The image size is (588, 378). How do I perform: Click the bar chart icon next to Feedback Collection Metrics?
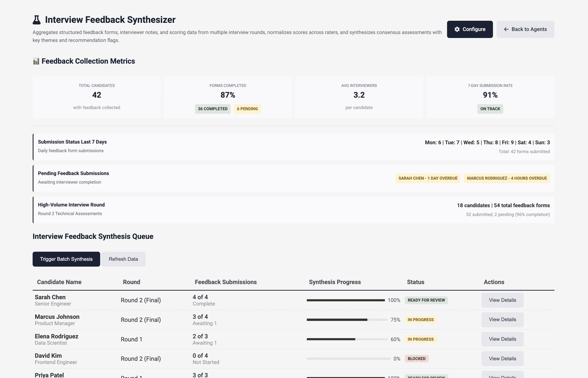(x=36, y=61)
